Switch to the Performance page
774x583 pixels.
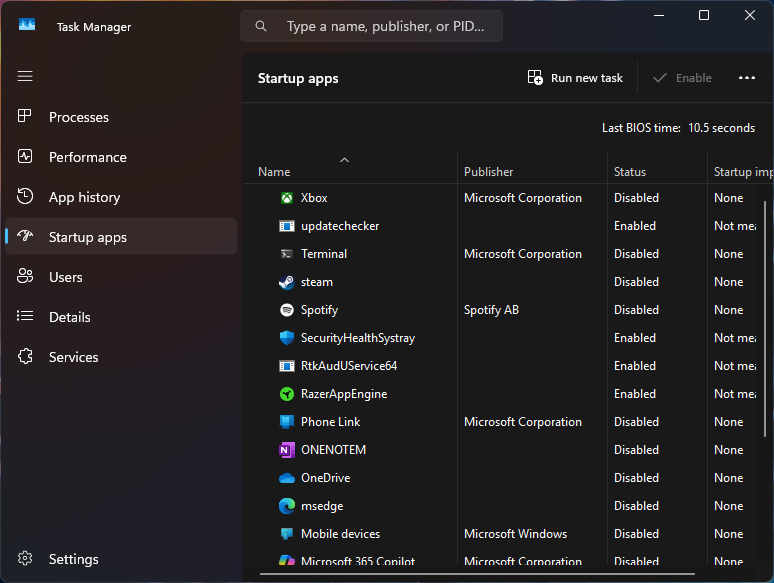(x=121, y=157)
